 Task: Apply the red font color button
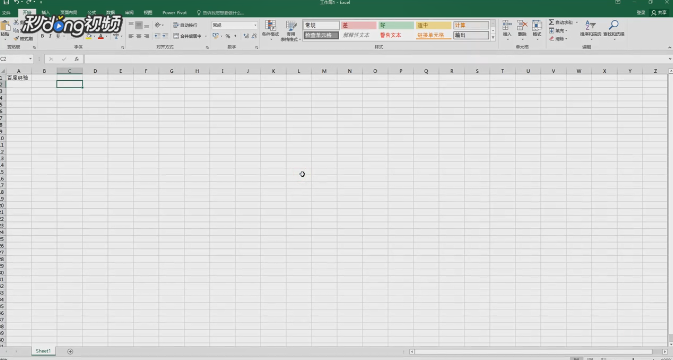101,36
